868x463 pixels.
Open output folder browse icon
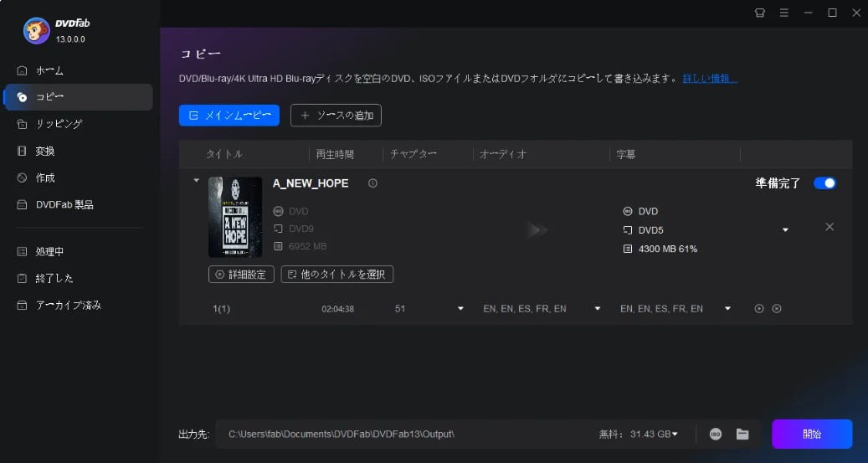742,435
